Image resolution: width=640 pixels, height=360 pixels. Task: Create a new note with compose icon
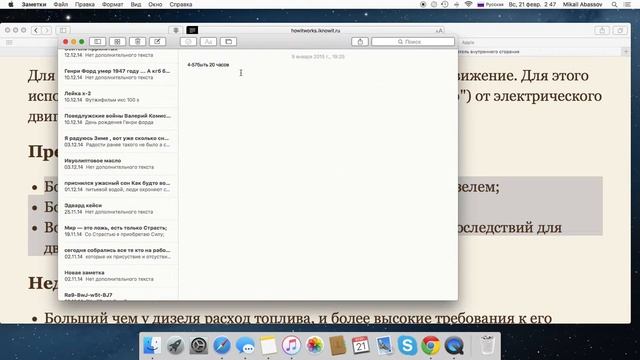pos(157,42)
